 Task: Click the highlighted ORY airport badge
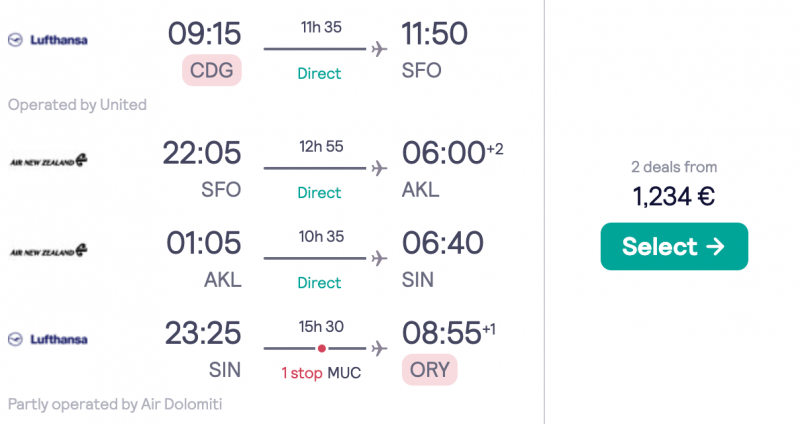tap(430, 370)
